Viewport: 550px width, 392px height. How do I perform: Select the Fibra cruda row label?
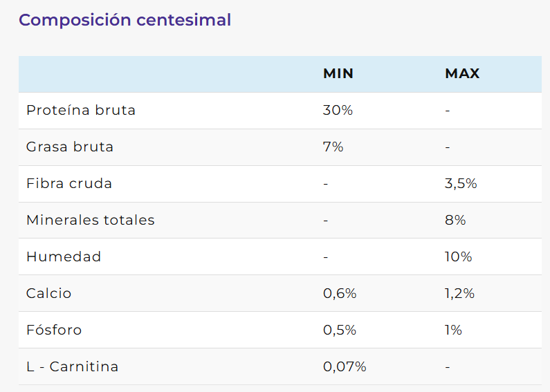[x=69, y=184]
